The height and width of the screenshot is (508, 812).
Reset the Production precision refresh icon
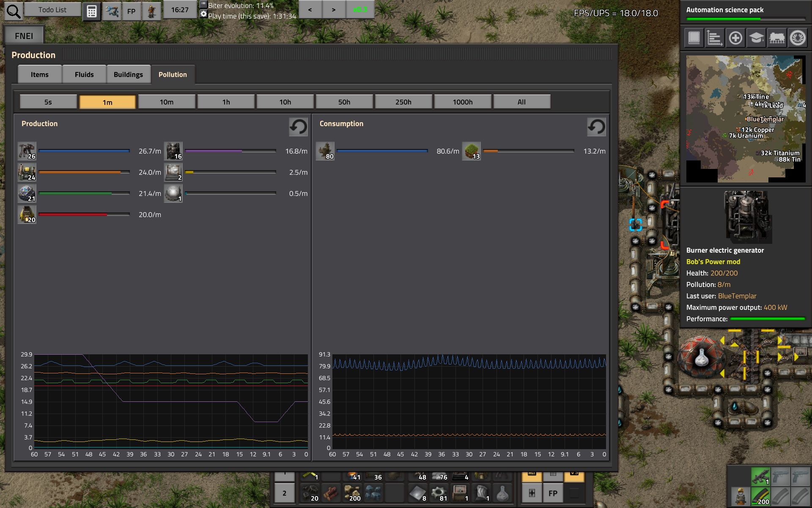298,127
